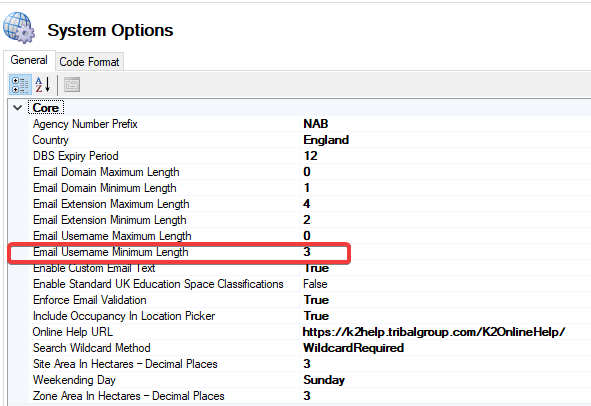This screenshot has height=406, width=591.
Task: Switch to Categorized view in property grid
Action: 20,85
